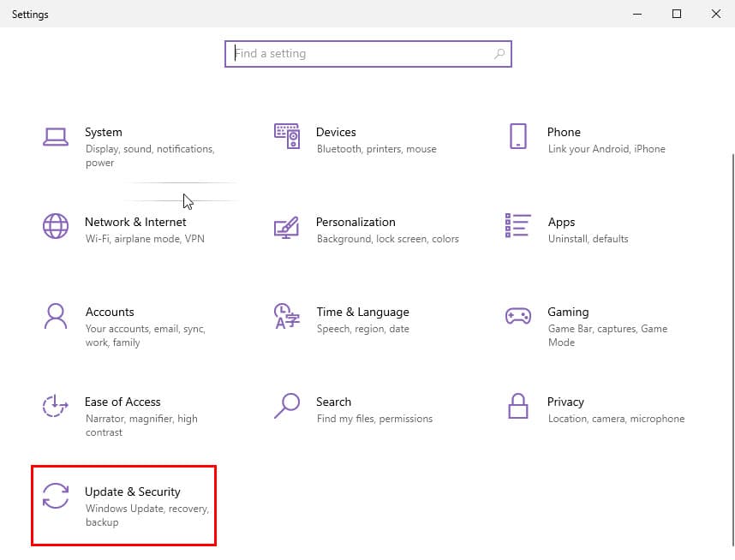Click the vertical scrollbar of Settings
This screenshot has width=735, height=560.
(x=732, y=349)
